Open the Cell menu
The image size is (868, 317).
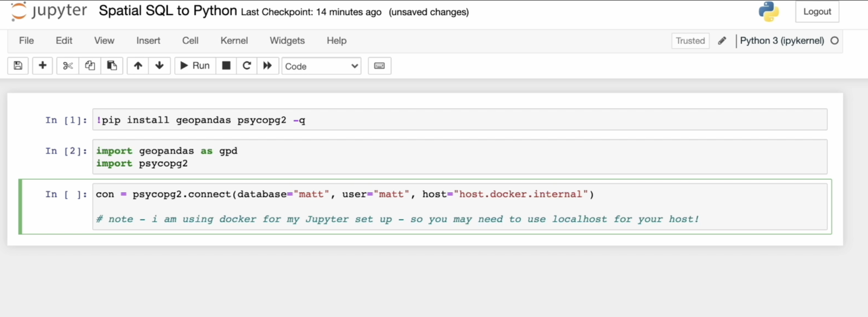[x=190, y=41]
